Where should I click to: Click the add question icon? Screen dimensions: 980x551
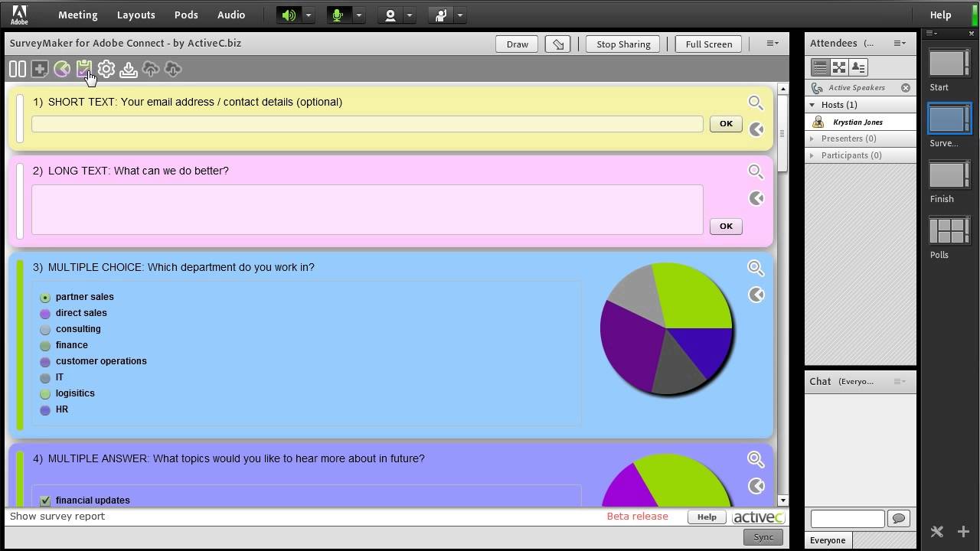click(x=40, y=70)
